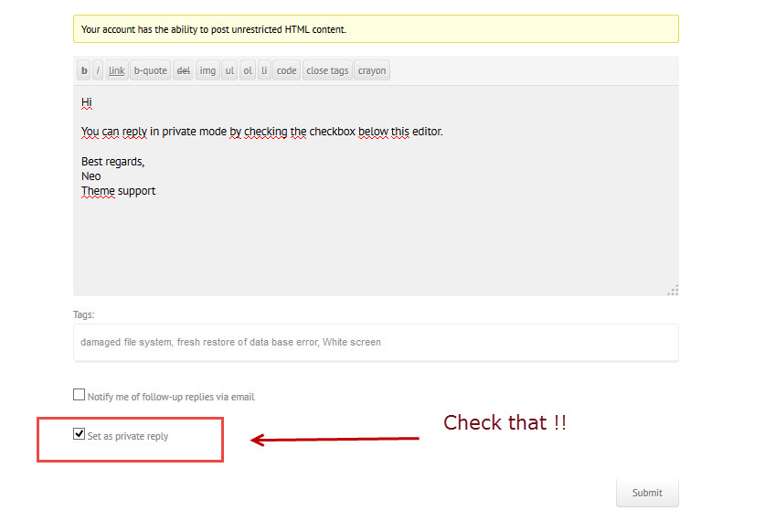
Task: Toggle italic 'i' formatting button
Action: click(98, 70)
